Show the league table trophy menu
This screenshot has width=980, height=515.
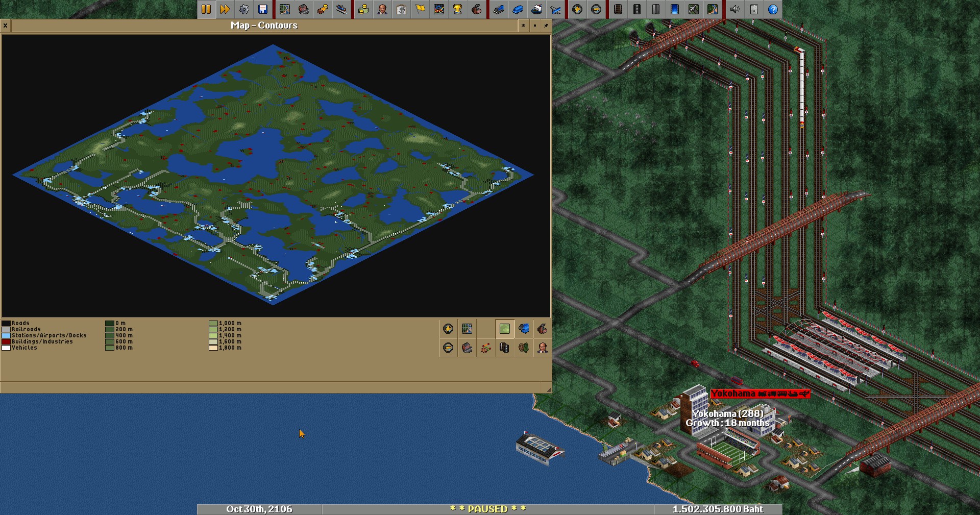pyautogui.click(x=457, y=9)
